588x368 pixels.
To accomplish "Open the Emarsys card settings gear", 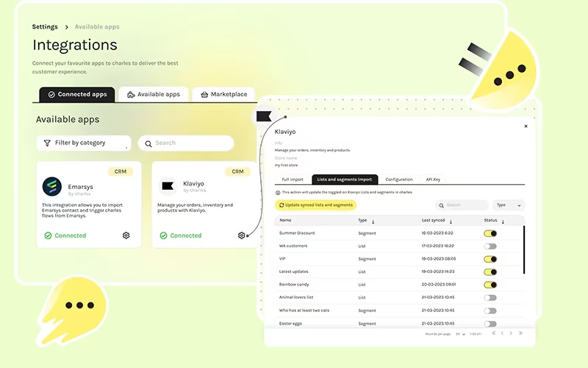I will click(x=126, y=236).
